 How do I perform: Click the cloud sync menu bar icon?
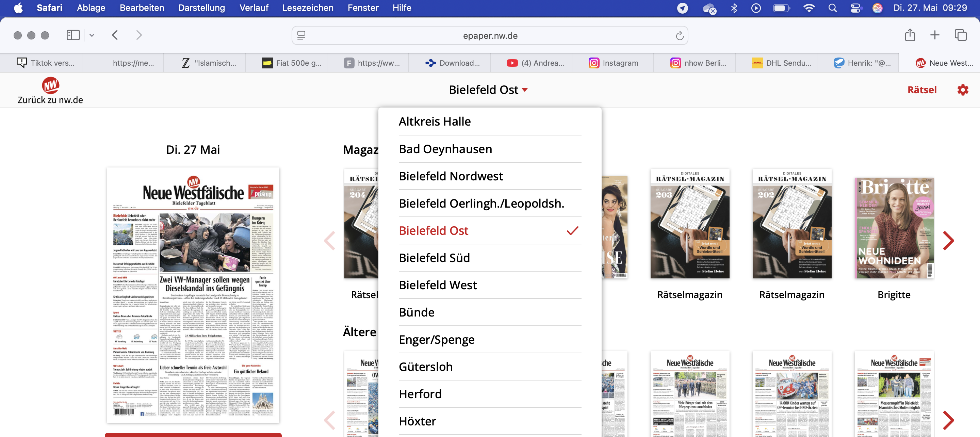[709, 9]
